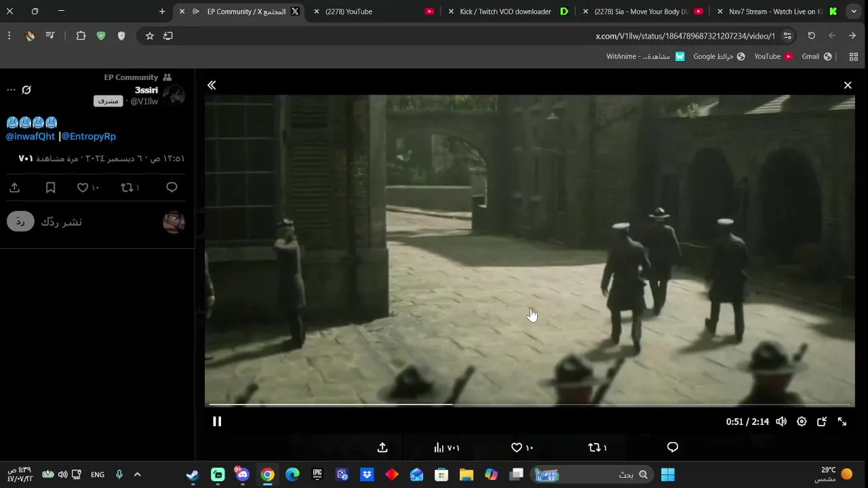Show hidden system tray icons
The image size is (868, 488).
click(137, 474)
